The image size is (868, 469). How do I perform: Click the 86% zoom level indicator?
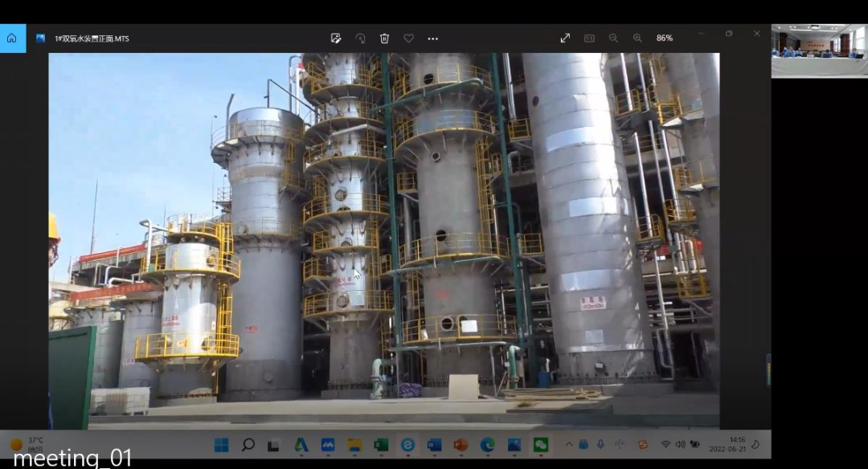[665, 39]
